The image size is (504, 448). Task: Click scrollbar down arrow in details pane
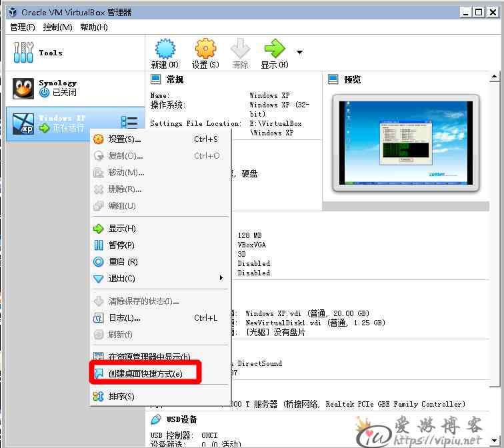pos(495,440)
